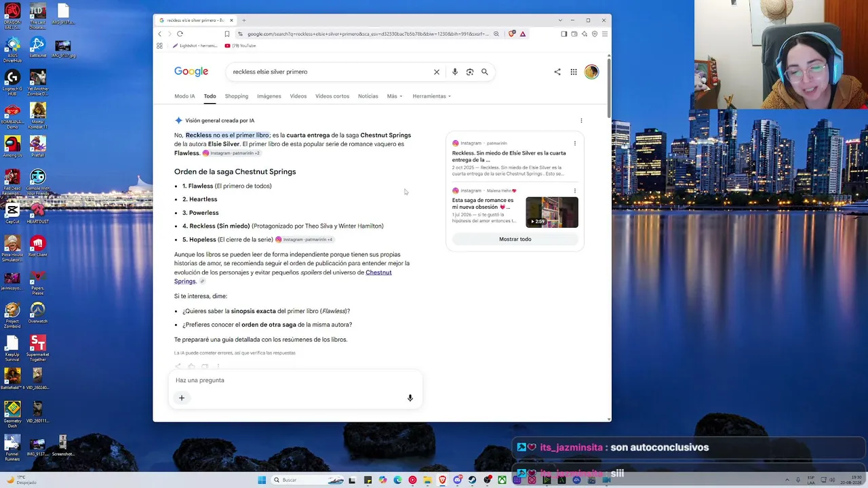Open the Brave Wallet icon

click(x=574, y=34)
